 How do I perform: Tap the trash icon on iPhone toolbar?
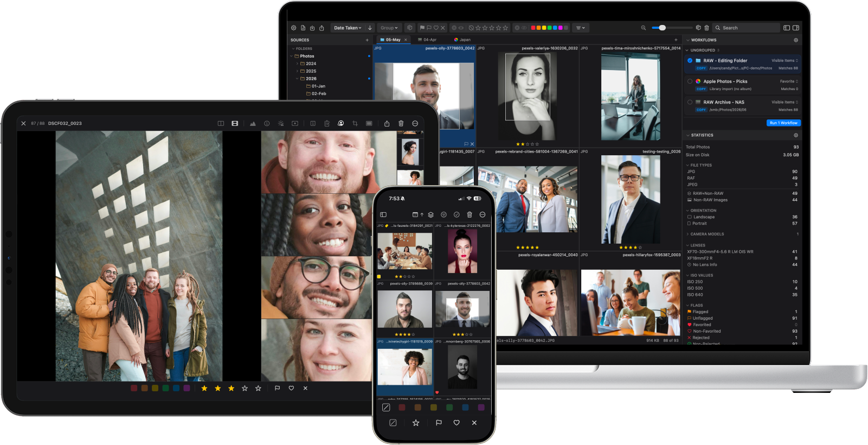tap(470, 214)
